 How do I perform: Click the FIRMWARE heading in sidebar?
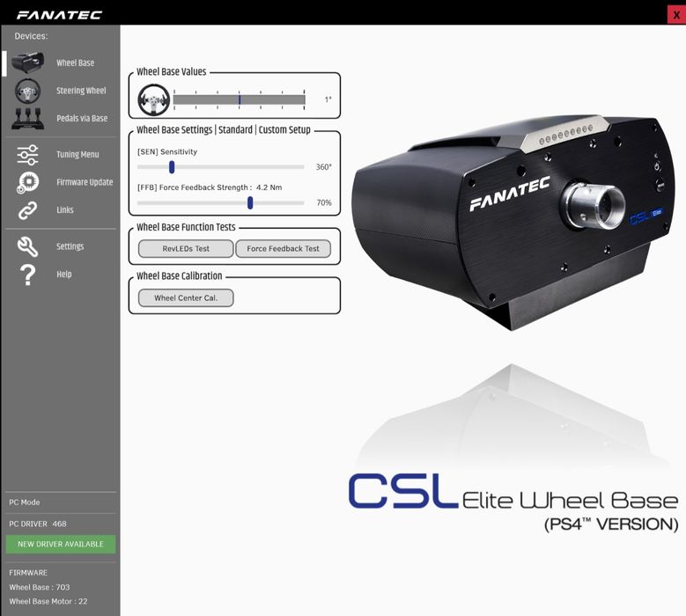point(28,573)
